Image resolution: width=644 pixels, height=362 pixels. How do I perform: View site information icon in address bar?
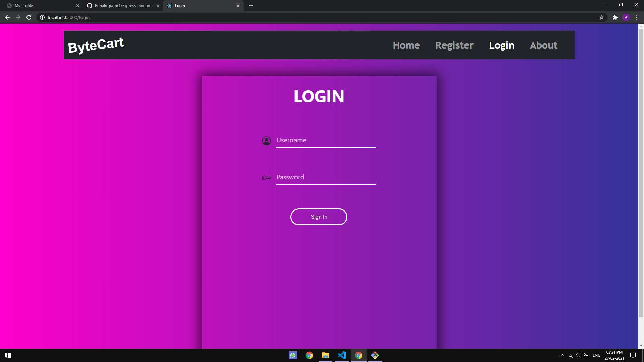(42, 17)
